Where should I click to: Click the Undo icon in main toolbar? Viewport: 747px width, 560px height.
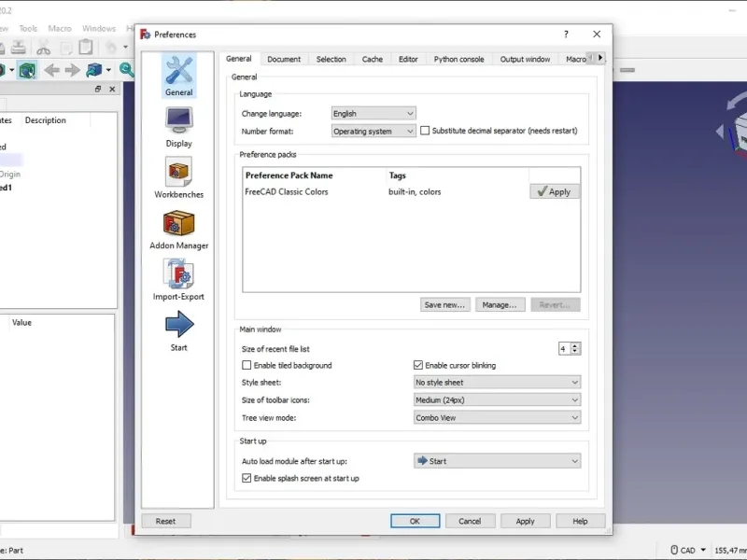click(x=111, y=48)
